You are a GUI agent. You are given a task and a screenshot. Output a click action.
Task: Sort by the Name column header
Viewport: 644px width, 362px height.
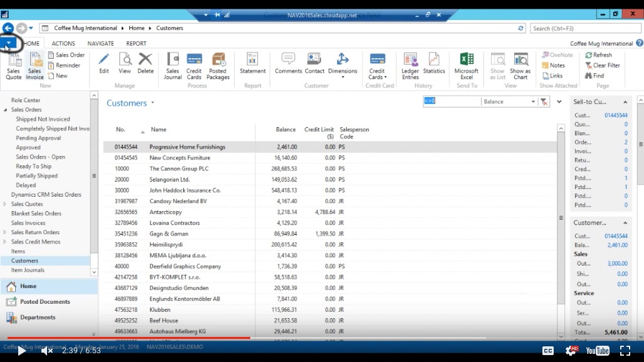pos(159,129)
